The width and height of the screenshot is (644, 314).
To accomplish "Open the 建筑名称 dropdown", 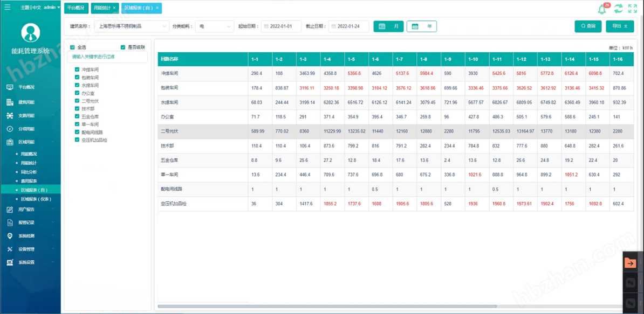I will 132,26.
